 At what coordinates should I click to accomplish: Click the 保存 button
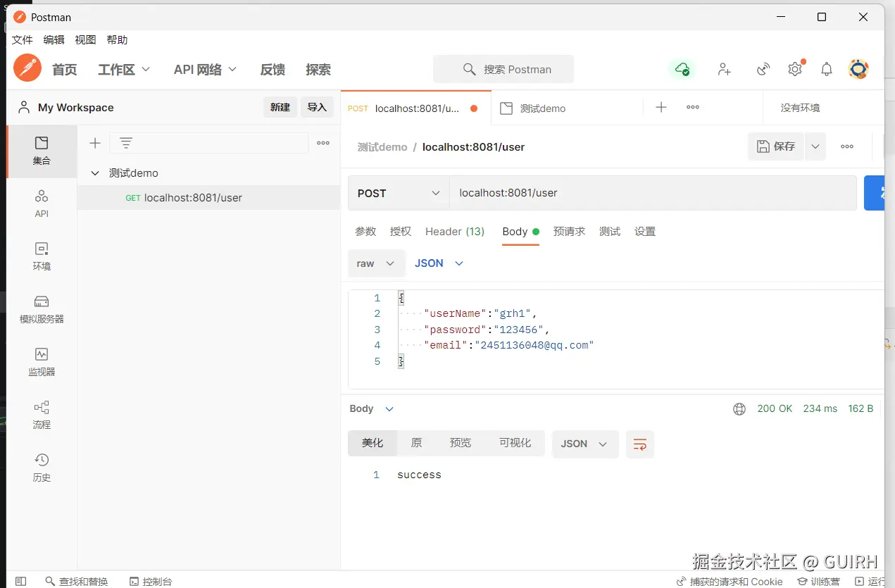tap(776, 146)
